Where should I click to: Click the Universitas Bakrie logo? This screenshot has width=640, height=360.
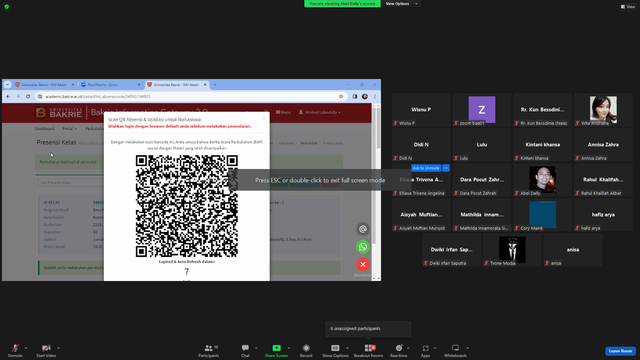pos(58,113)
